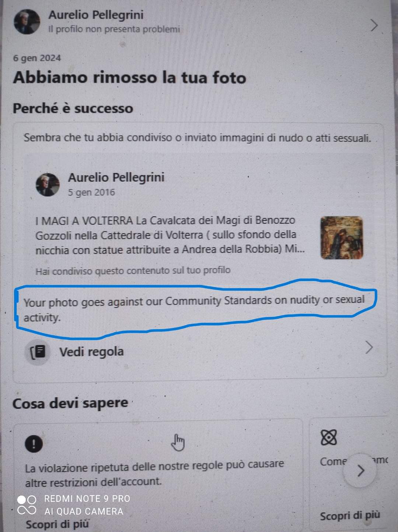Screen dimensions: 398x532
Task: Click the Come heading in the right card
Action: tap(333, 461)
